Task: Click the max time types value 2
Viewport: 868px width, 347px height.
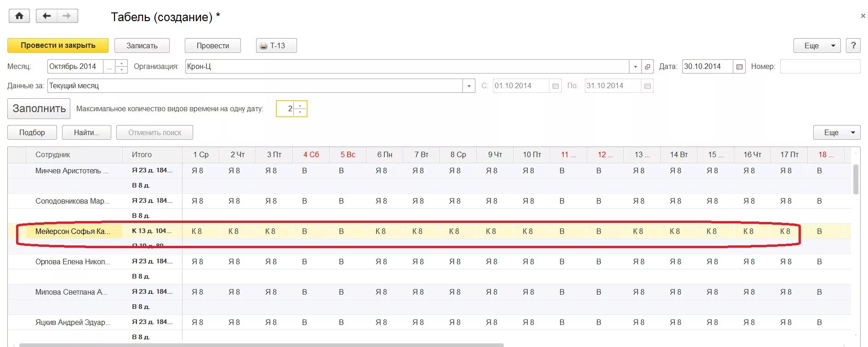Action: (285, 109)
